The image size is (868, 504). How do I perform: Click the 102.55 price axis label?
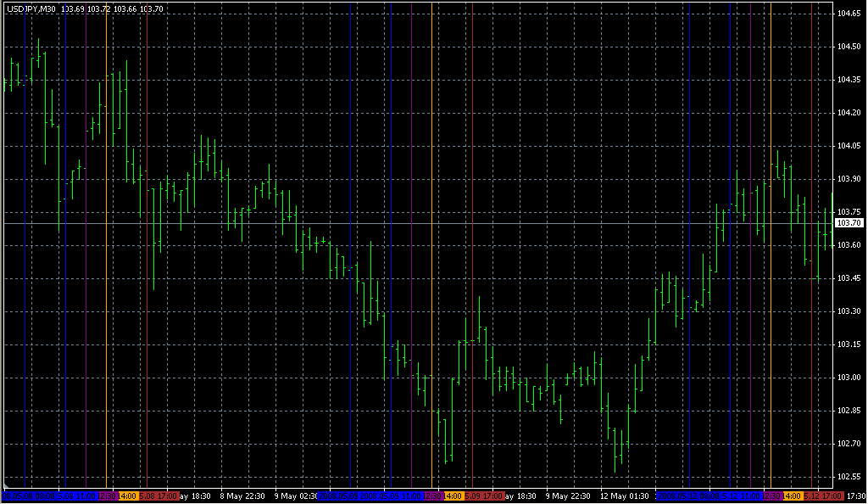849,476
